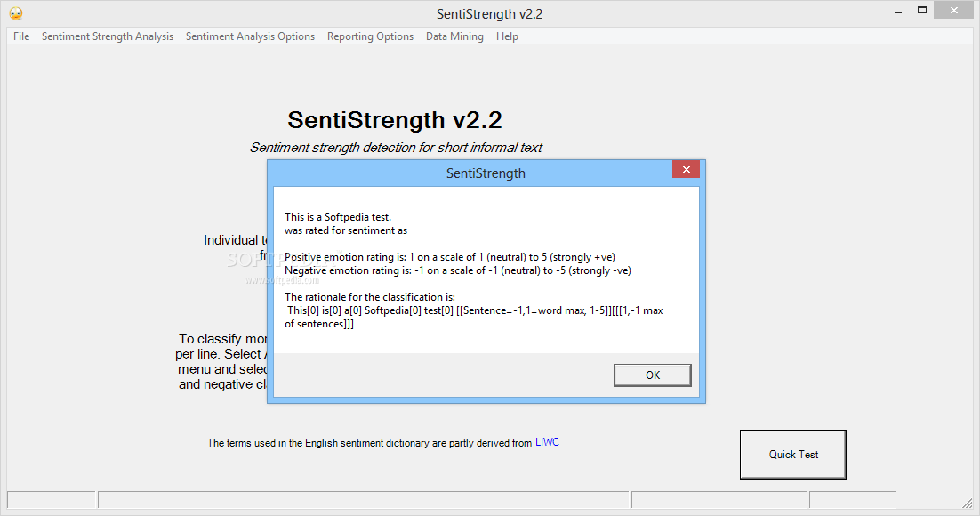980x516 pixels.
Task: Open the Data Mining menu
Action: pos(454,36)
